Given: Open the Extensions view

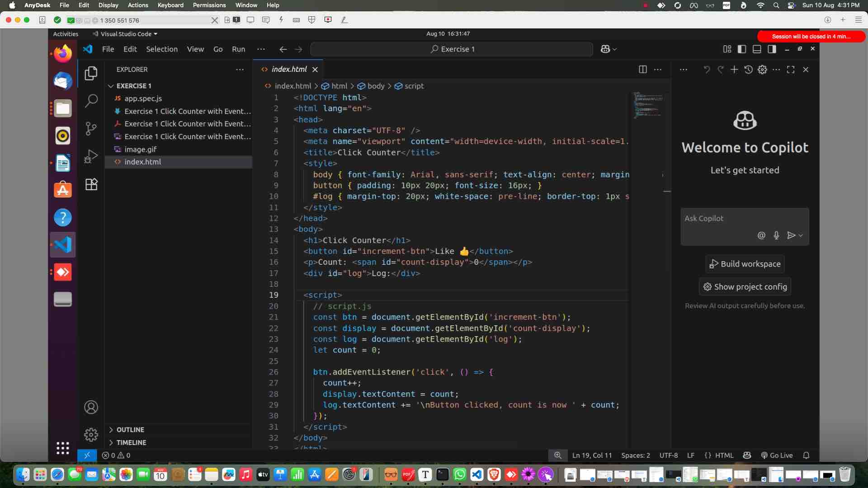Looking at the screenshot, I should pyautogui.click(x=91, y=184).
